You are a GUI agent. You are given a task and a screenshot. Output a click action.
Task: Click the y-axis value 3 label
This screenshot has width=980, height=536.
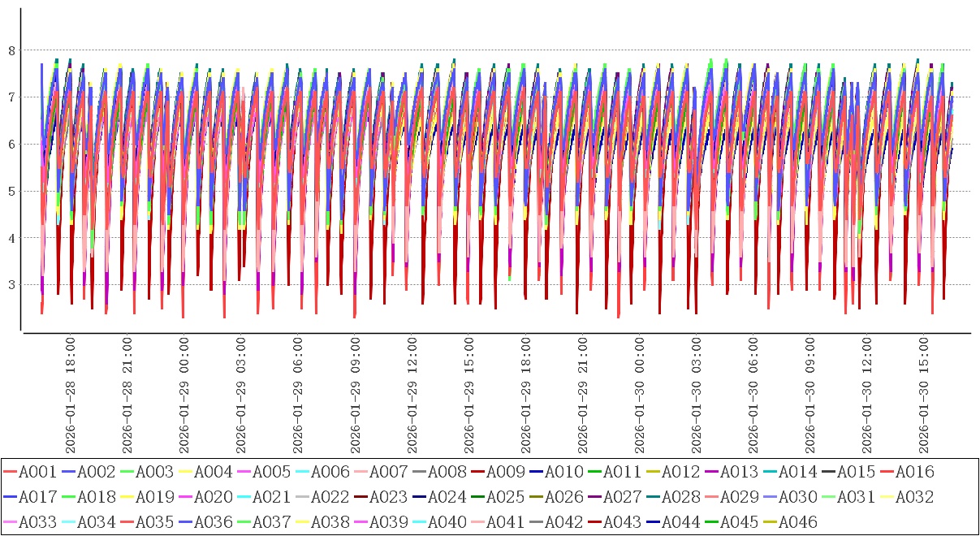[11, 285]
